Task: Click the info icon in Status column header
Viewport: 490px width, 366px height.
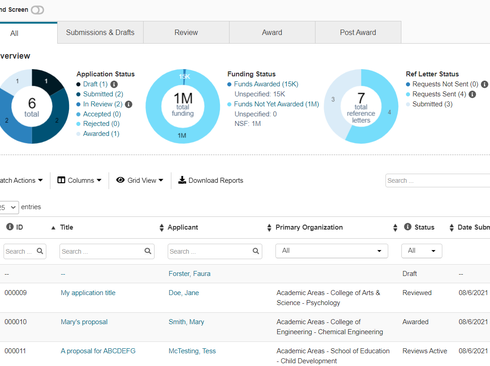Action: (x=408, y=227)
